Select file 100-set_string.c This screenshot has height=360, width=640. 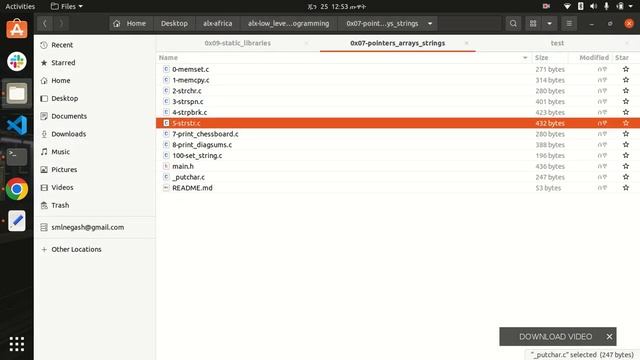click(197, 156)
